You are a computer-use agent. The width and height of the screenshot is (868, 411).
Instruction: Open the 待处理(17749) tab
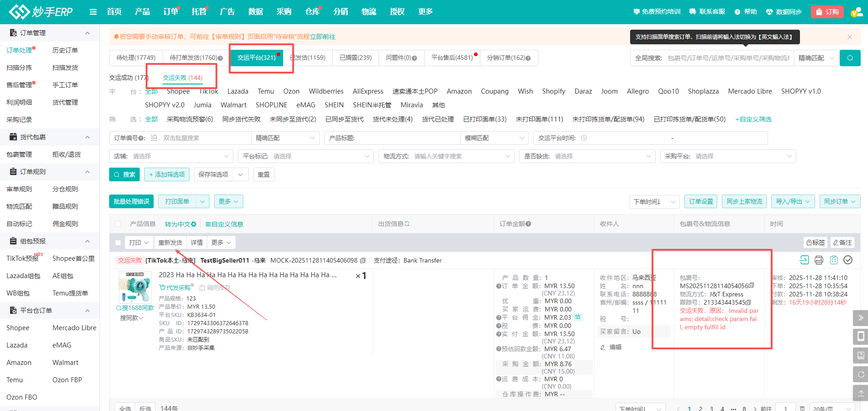(136, 58)
